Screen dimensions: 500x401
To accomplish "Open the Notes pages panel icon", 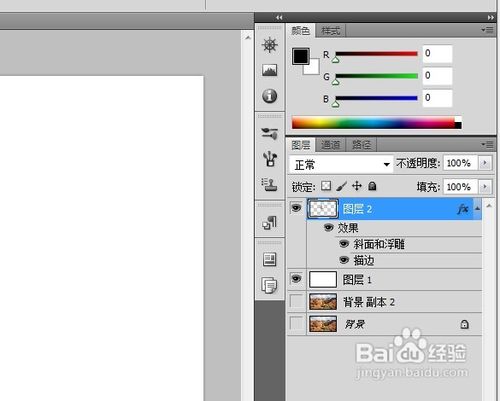I will click(x=270, y=285).
